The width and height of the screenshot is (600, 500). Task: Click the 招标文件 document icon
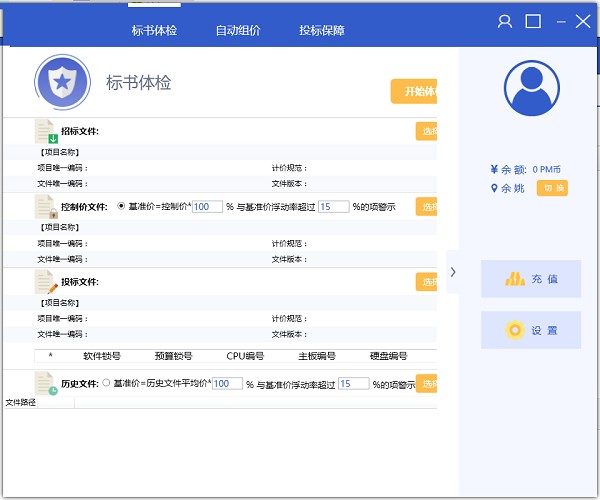[46, 131]
